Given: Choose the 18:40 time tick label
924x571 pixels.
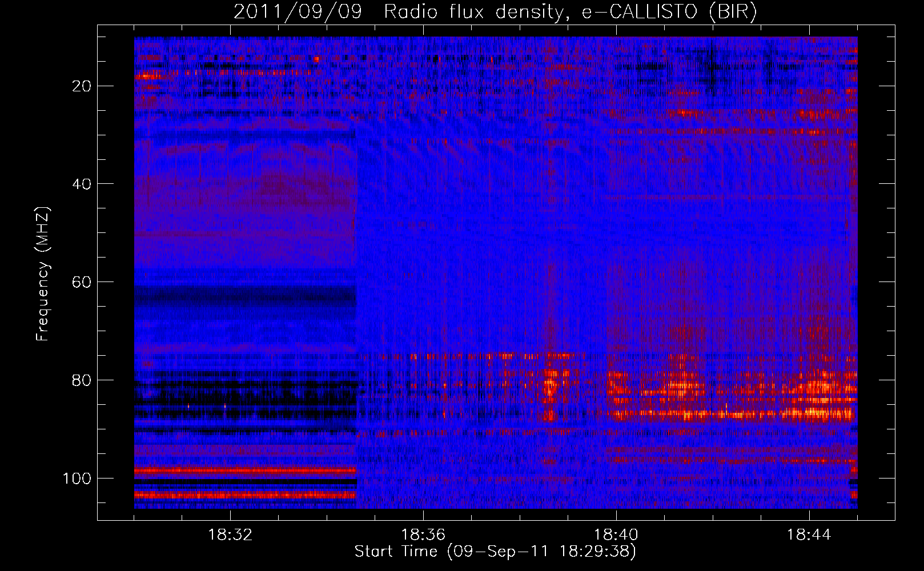Looking at the screenshot, I should tap(616, 535).
